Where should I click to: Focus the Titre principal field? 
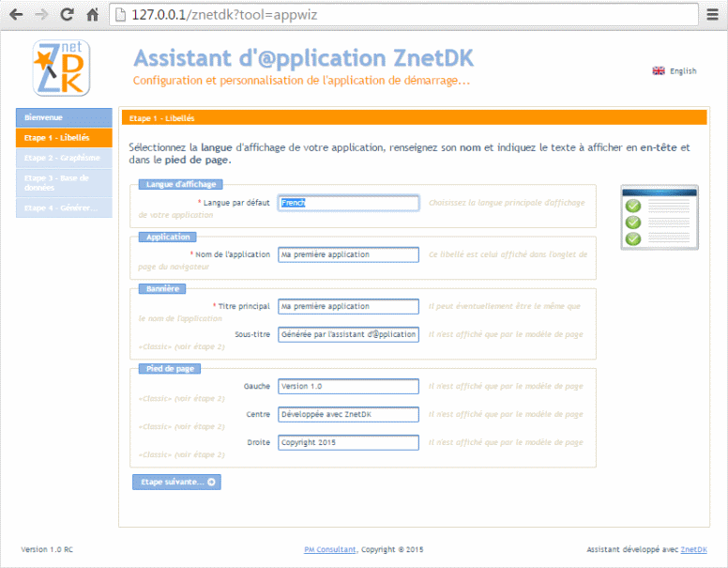(348, 306)
